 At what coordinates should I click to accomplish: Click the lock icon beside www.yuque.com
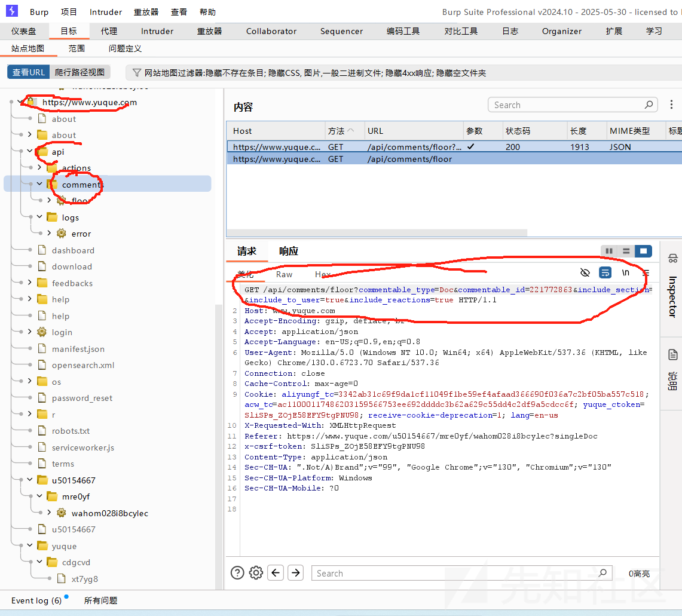click(x=30, y=102)
